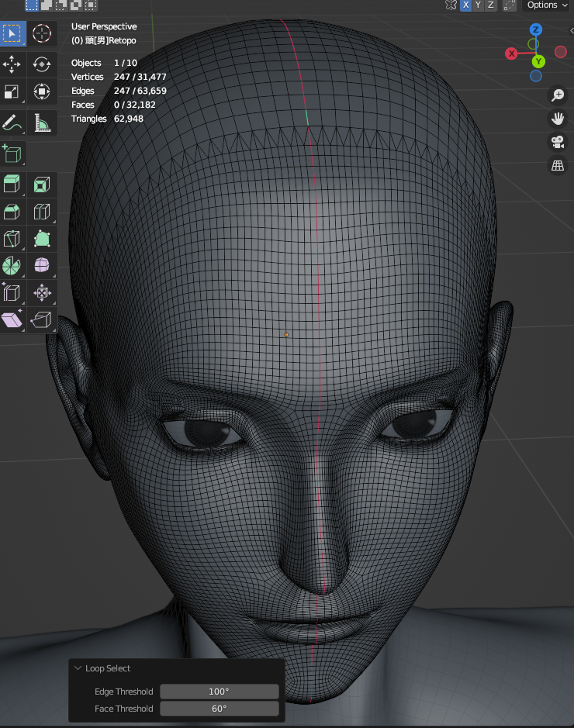
Task: Click the negative Z gizmo circle
Action: point(536,76)
